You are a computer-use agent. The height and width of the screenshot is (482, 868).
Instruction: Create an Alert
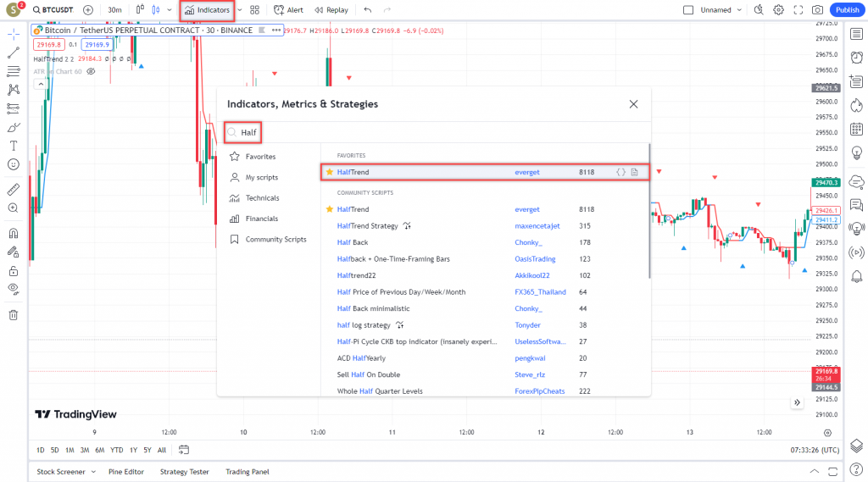pos(288,10)
